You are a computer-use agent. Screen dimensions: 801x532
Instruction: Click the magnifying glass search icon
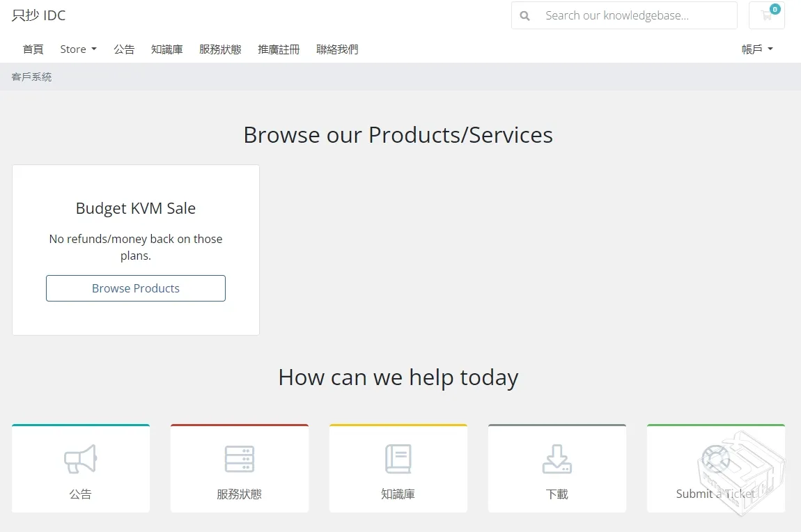(x=524, y=15)
